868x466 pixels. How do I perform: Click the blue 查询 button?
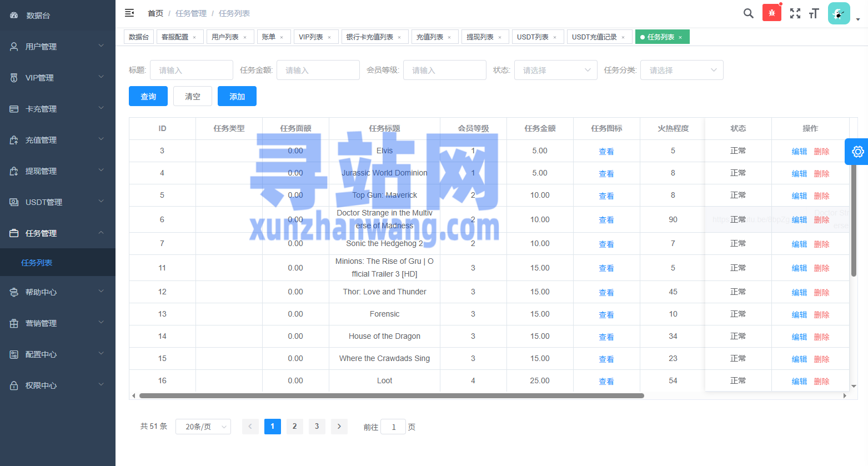[x=148, y=96]
